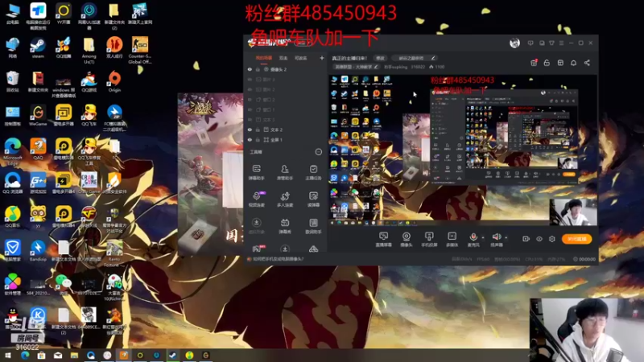The width and height of the screenshot is (644, 362).
Task: Open the user avatar in title bar
Action: [514, 43]
